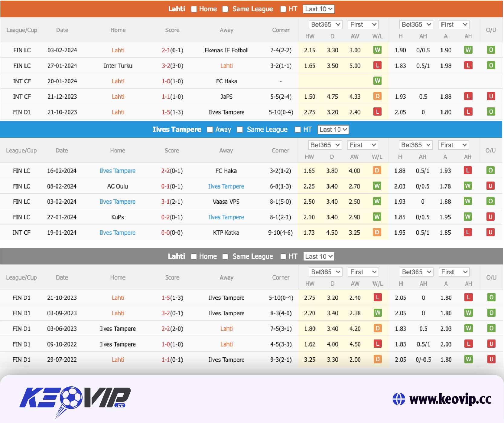504x423 pixels.
Task: Open the www.keovip.cc website link
Action: point(450,399)
